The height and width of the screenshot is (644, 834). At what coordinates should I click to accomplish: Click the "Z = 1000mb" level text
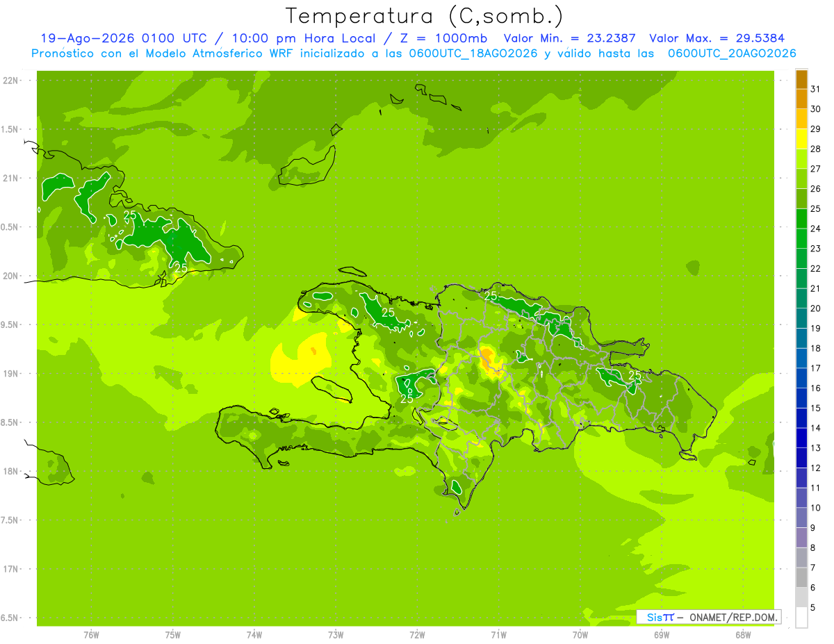(443, 38)
